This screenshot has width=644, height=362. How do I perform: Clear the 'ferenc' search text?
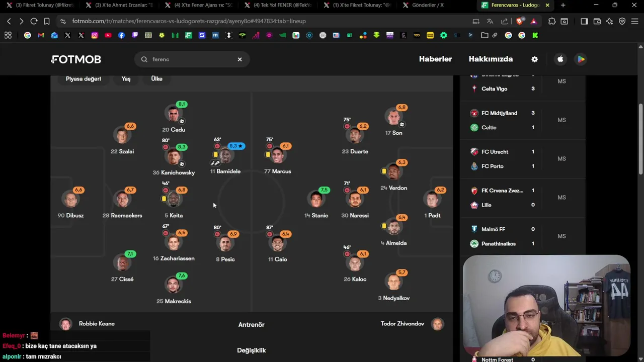(239, 59)
